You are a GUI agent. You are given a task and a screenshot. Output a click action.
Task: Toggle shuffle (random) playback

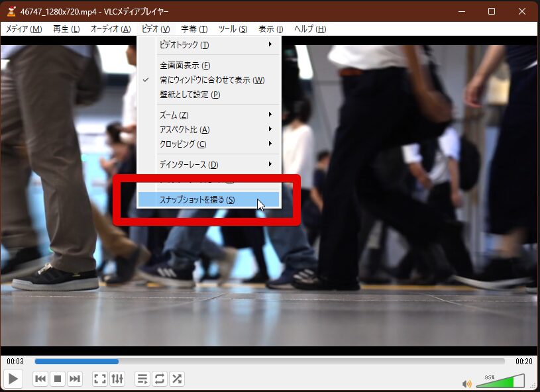tap(177, 379)
